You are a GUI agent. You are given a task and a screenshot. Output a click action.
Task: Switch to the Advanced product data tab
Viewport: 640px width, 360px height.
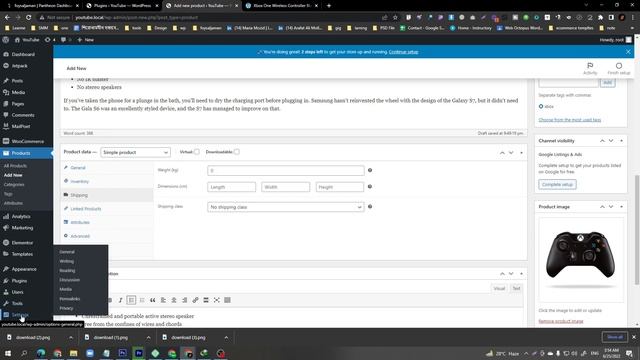click(80, 236)
